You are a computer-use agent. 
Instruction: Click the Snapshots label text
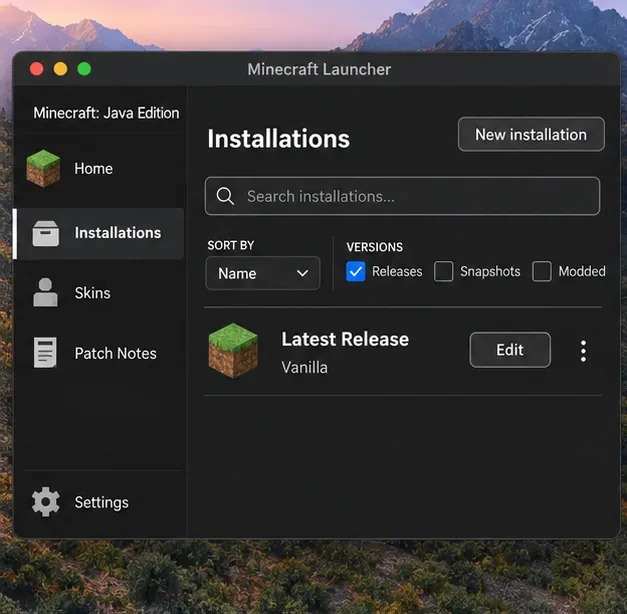pos(490,272)
